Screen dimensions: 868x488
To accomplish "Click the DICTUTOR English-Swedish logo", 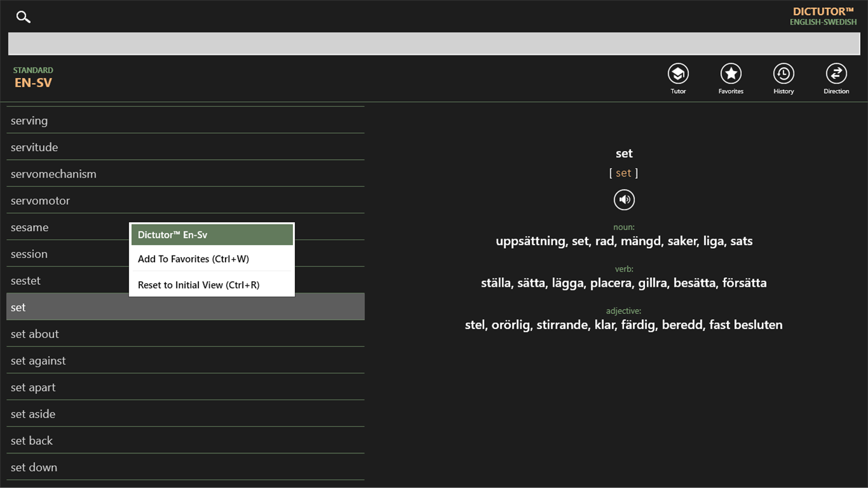I will 823,16.
